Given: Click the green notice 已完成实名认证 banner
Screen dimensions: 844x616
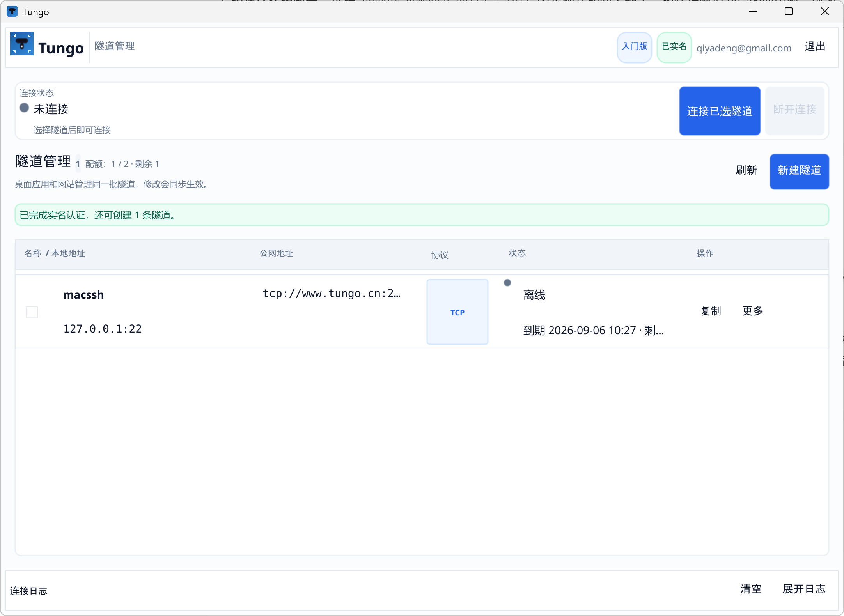Looking at the screenshot, I should pyautogui.click(x=422, y=215).
